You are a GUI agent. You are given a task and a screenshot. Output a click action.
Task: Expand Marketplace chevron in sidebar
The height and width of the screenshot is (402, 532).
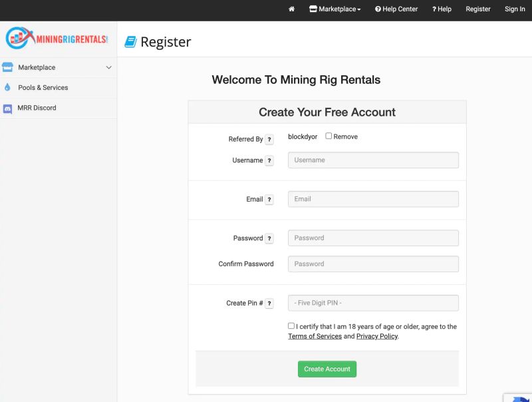tap(108, 67)
